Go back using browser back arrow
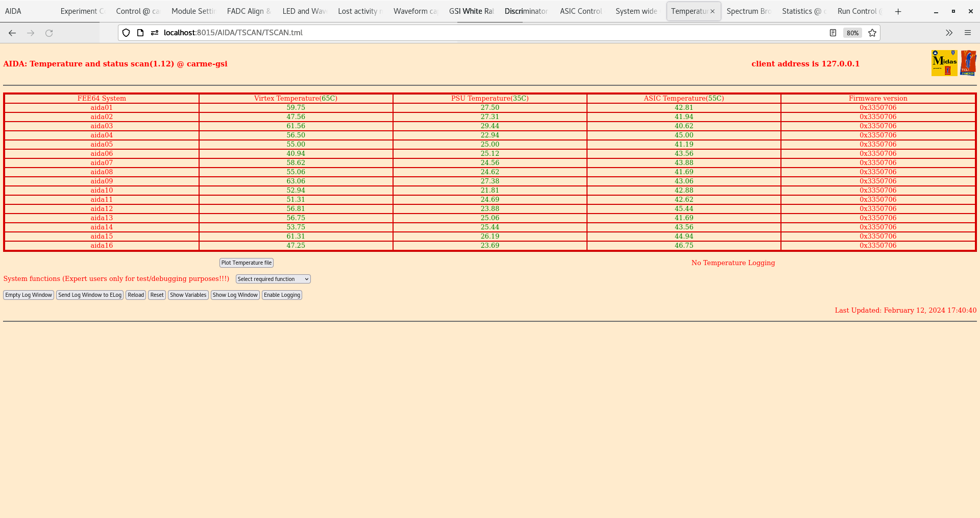Screen dimensions: 980x518 [x=12, y=33]
